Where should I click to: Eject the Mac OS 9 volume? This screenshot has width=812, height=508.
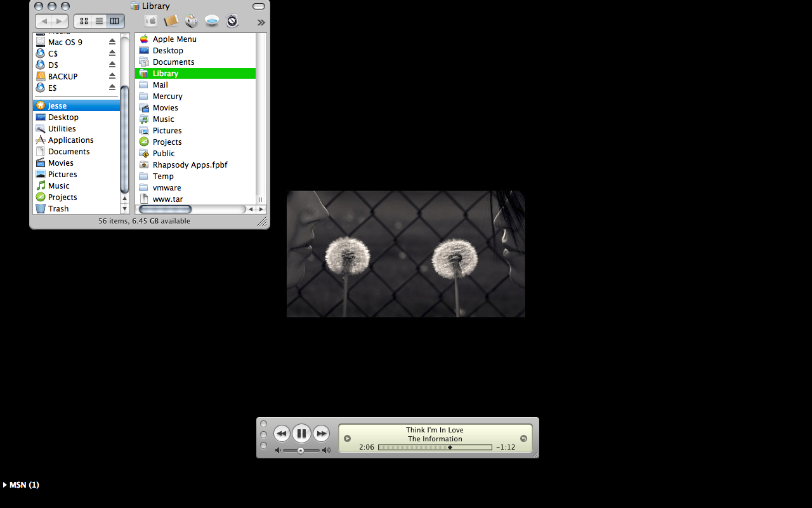[x=112, y=42]
